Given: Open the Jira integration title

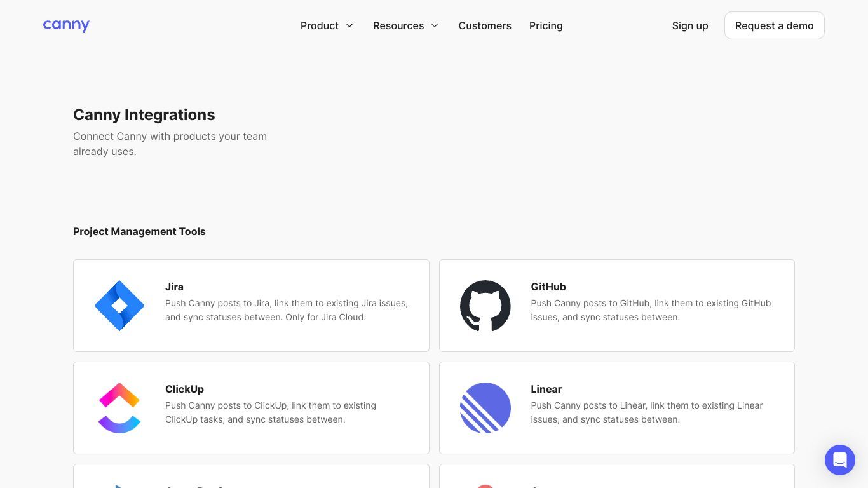Looking at the screenshot, I should (x=174, y=287).
